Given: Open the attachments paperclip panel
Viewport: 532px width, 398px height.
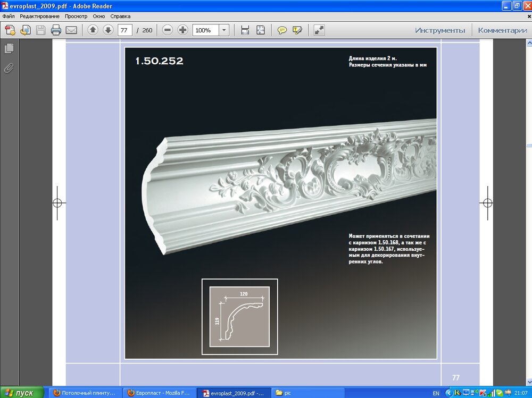Looking at the screenshot, I should (9, 68).
